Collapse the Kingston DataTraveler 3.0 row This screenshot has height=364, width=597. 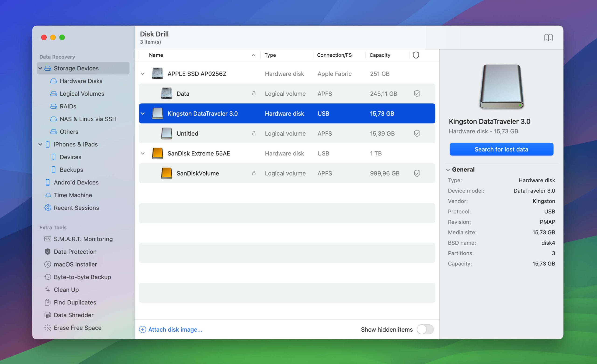point(143,113)
